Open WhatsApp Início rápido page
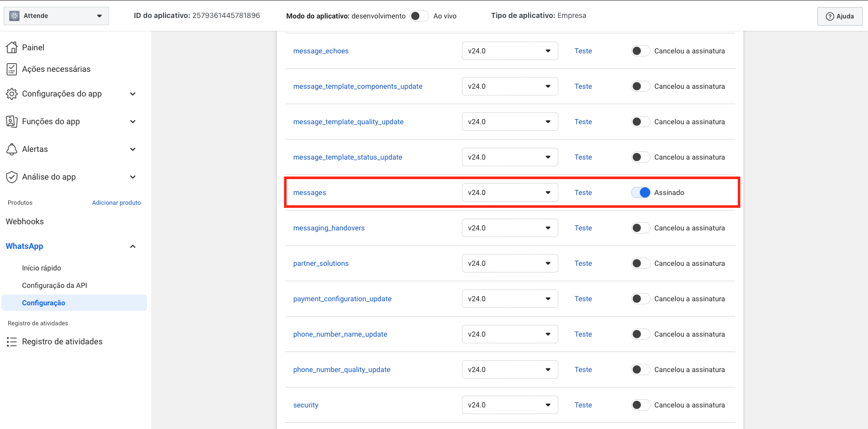 tap(42, 268)
